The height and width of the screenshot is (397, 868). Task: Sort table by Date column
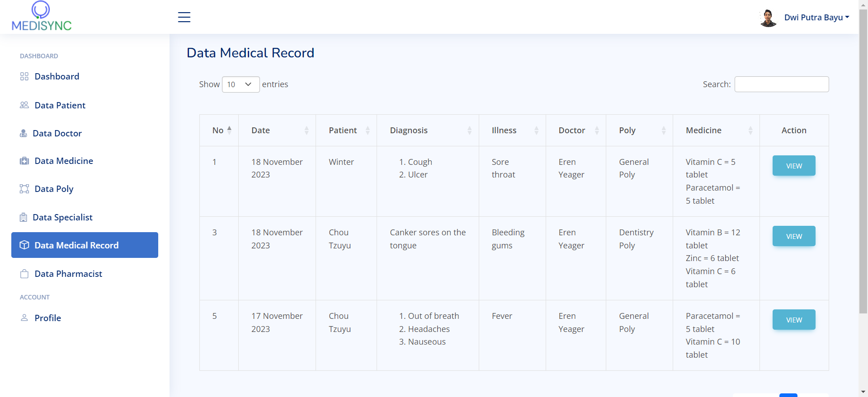tap(277, 131)
